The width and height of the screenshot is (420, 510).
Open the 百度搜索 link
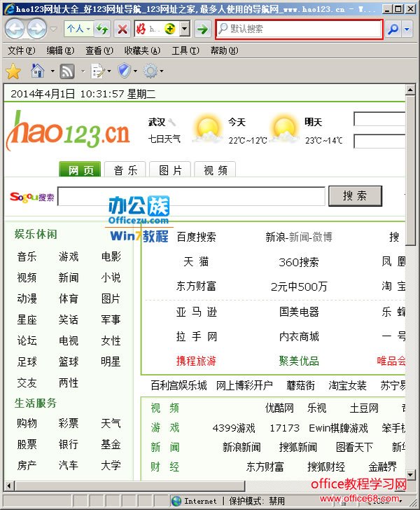pos(196,237)
